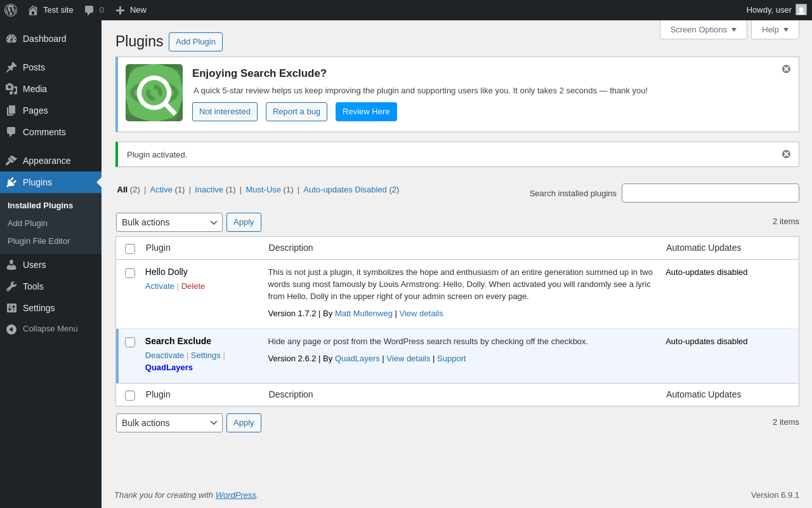Expand the Help panel

coord(775,29)
